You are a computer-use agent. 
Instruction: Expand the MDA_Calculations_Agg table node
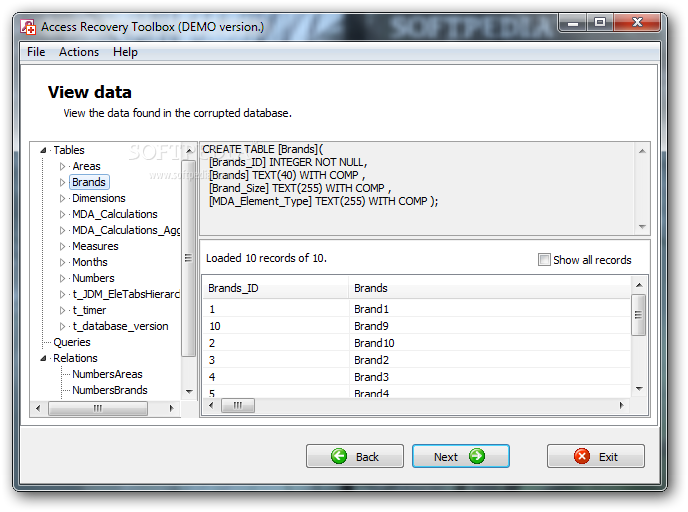point(62,230)
